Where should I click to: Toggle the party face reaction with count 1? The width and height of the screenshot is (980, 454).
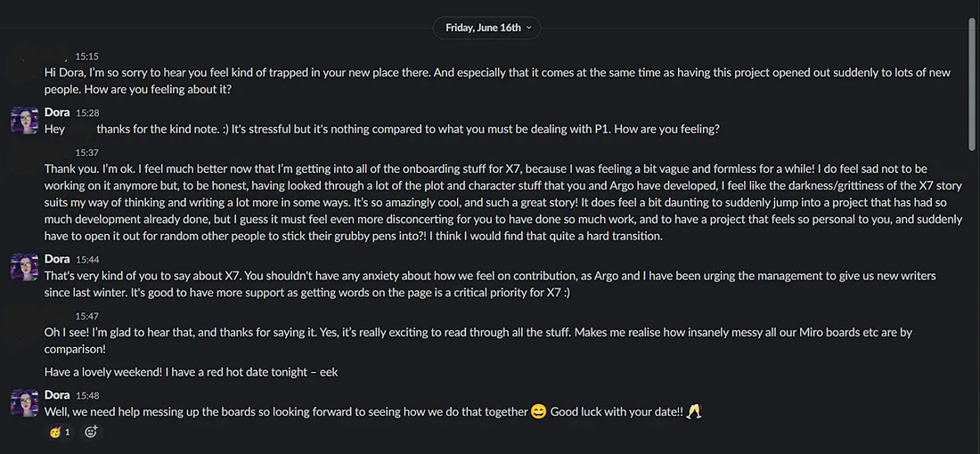(60, 432)
